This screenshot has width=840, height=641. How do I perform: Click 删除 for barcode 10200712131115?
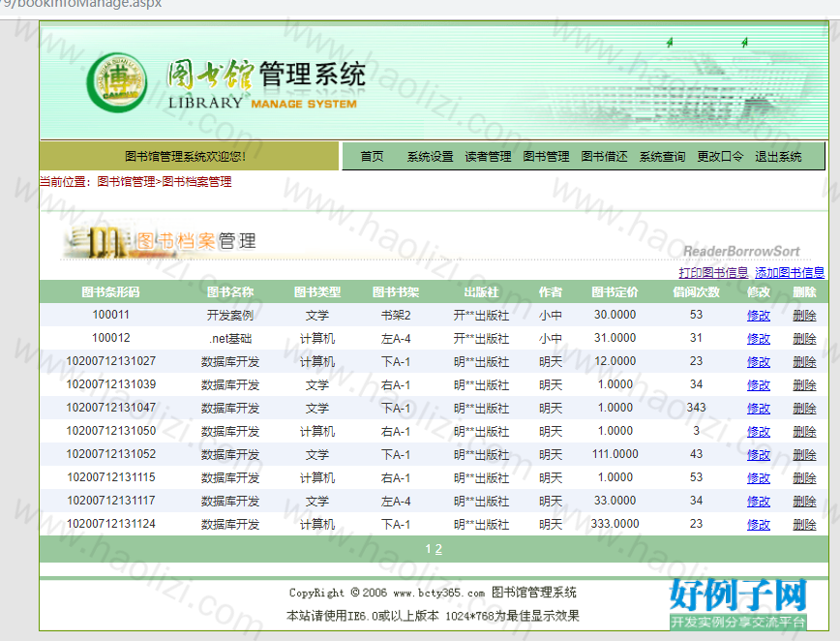pyautogui.click(x=804, y=477)
